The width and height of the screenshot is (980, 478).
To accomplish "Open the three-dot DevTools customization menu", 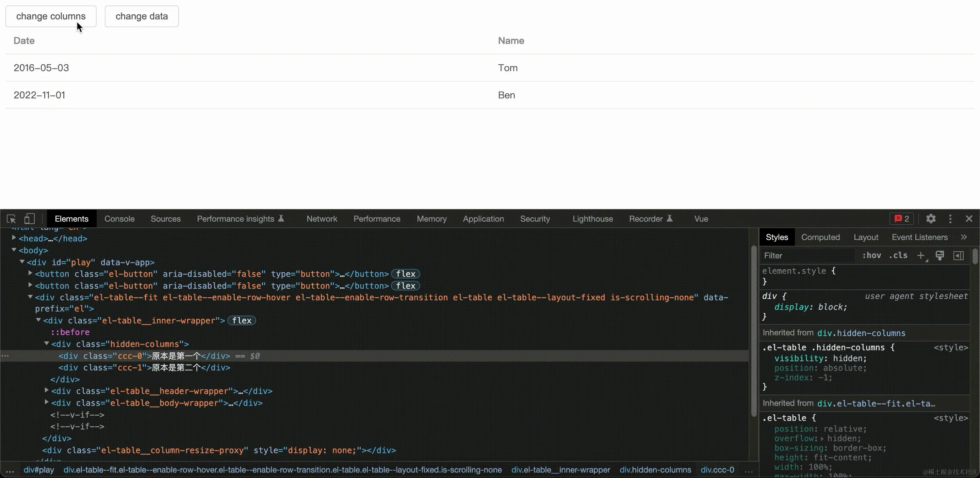I will click(950, 219).
